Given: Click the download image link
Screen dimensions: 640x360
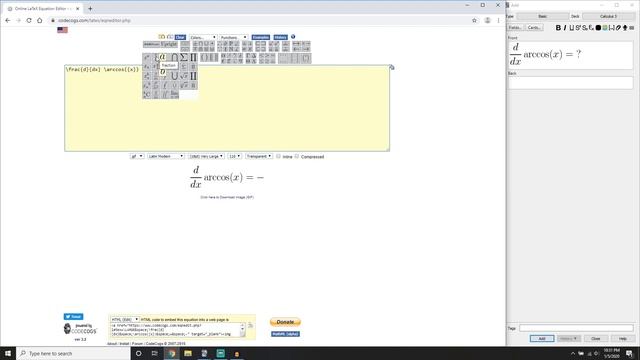Looking at the screenshot, I should click(x=227, y=197).
